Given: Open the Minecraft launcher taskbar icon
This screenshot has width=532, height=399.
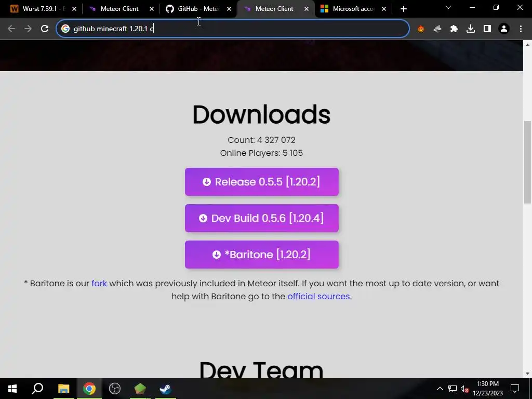Looking at the screenshot, I should click(140, 389).
